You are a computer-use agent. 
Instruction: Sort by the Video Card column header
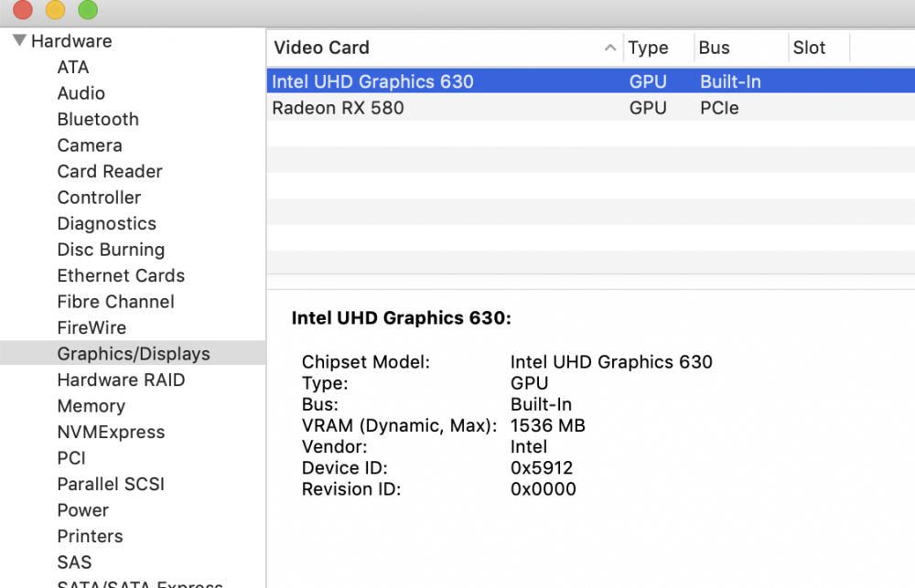click(x=321, y=48)
